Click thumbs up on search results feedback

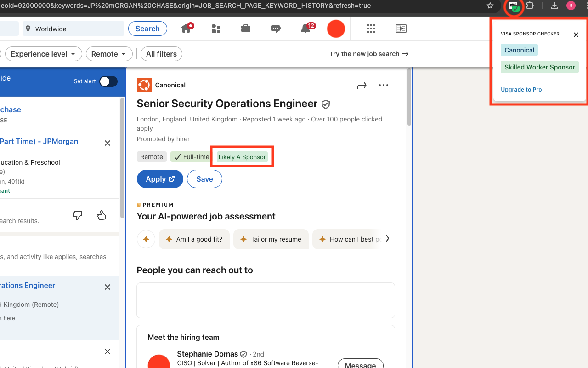pos(102,215)
